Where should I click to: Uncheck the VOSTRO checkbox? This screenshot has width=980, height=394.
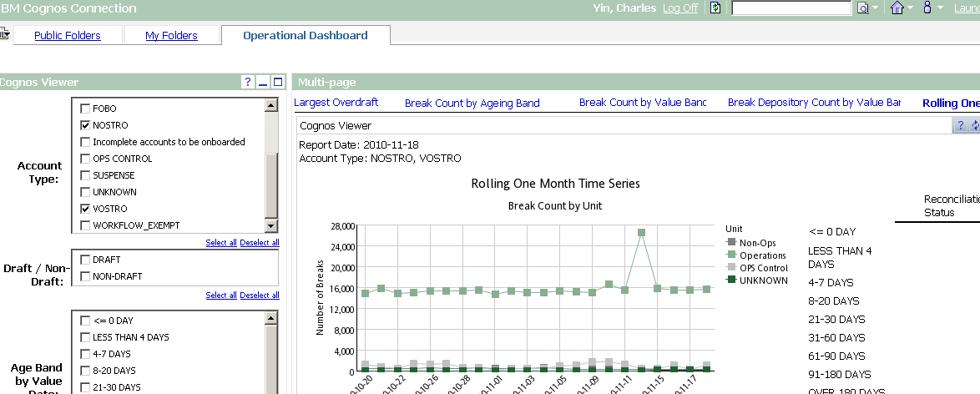86,209
